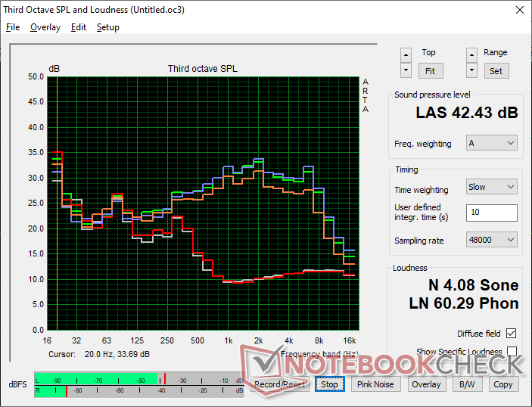Click the Record/Reset button

click(x=280, y=384)
